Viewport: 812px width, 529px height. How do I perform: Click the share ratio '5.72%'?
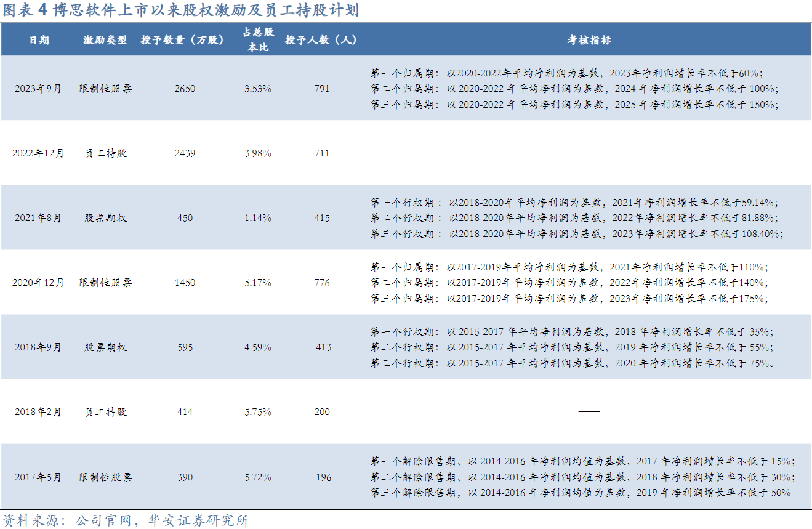coord(258,477)
